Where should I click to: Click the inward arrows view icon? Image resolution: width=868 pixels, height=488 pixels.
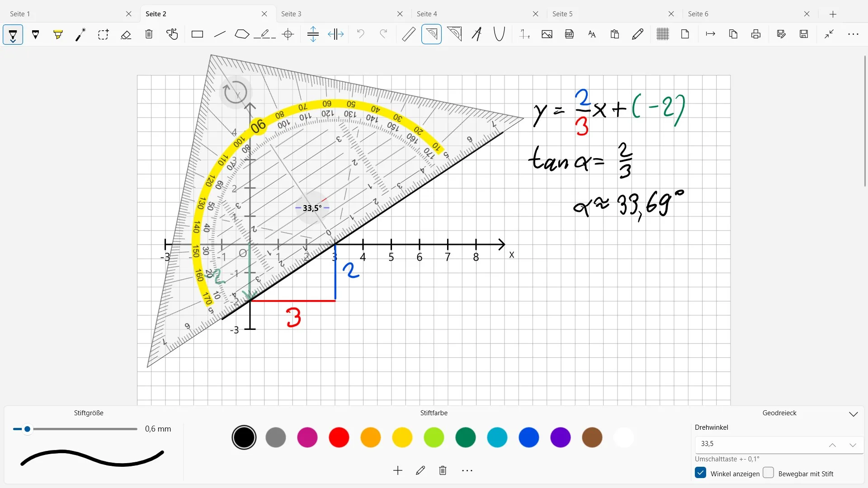click(x=829, y=34)
